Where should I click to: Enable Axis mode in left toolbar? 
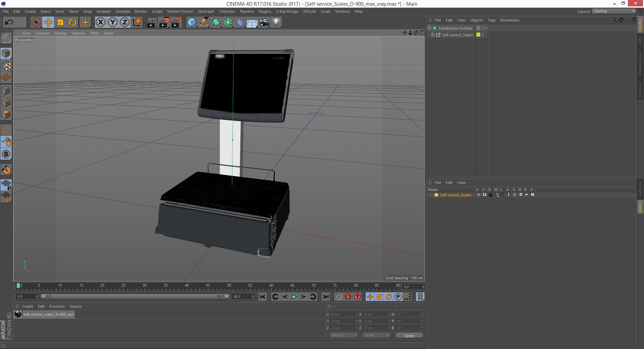(x=6, y=130)
